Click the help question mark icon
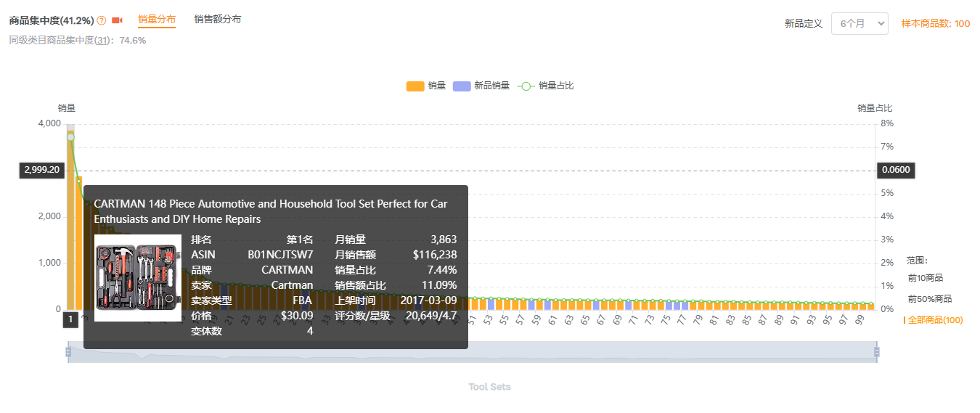980x413 pixels. 102,20
